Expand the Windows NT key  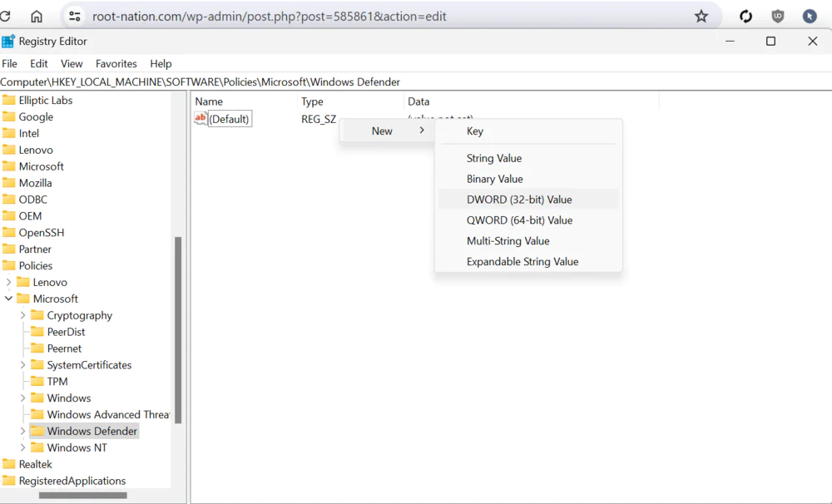click(22, 447)
